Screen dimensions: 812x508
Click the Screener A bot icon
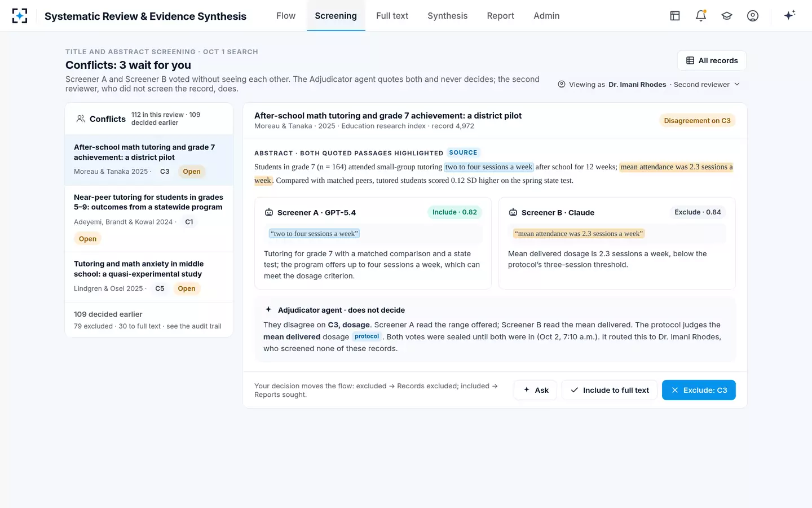click(269, 213)
